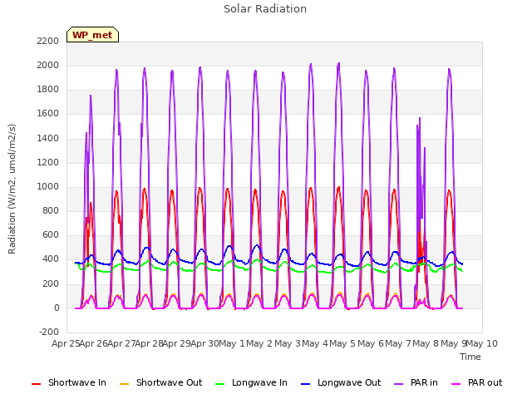
Task: Click the blue Longwave Out legend swatch
Action: tap(305, 384)
